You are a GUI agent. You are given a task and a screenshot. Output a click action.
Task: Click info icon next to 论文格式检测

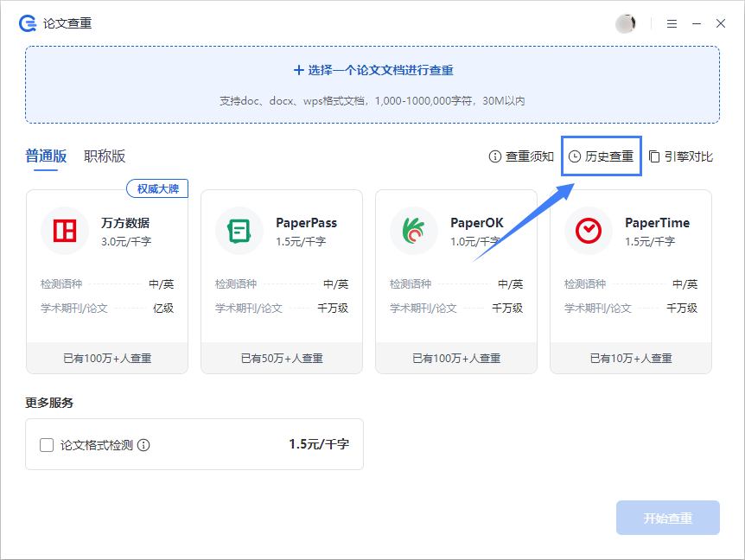143,445
